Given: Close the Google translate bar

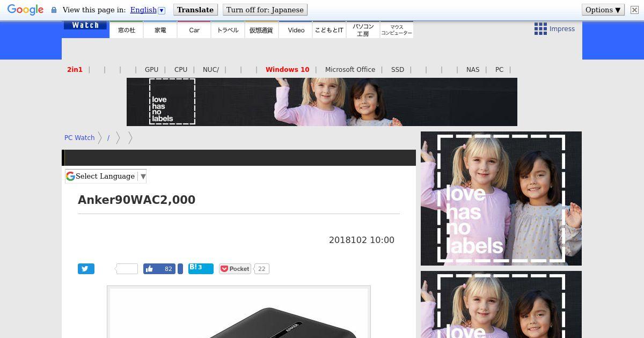Looking at the screenshot, I should pyautogui.click(x=634, y=10).
